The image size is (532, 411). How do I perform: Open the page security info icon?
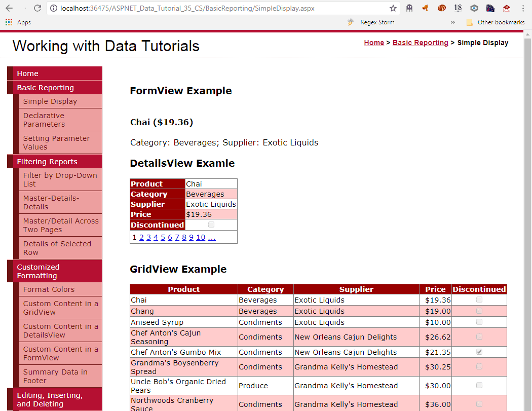pos(54,8)
